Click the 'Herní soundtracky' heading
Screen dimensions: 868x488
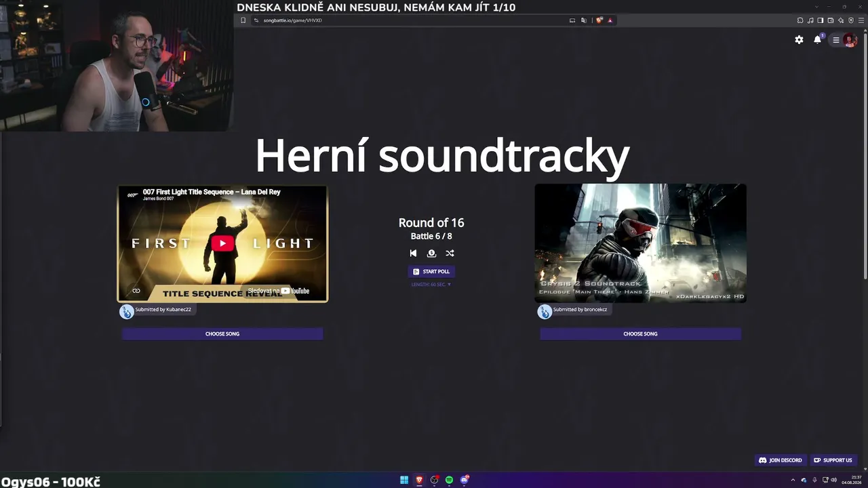point(442,157)
